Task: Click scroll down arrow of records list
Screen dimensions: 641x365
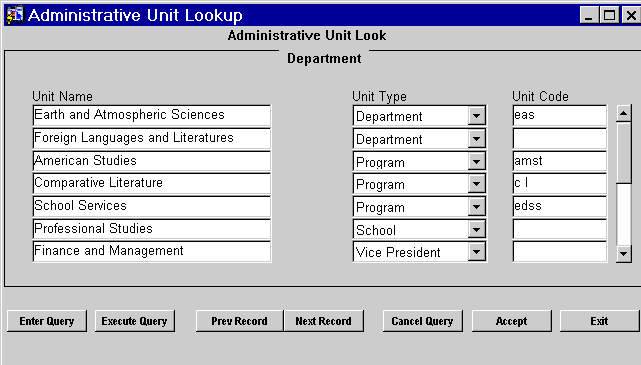Action: coord(623,254)
